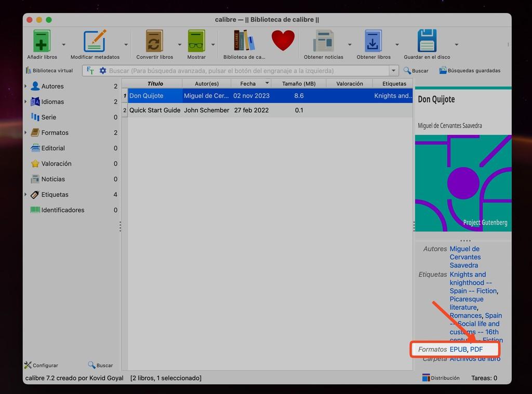Click the toolbar overflow dots at right

(x=508, y=45)
